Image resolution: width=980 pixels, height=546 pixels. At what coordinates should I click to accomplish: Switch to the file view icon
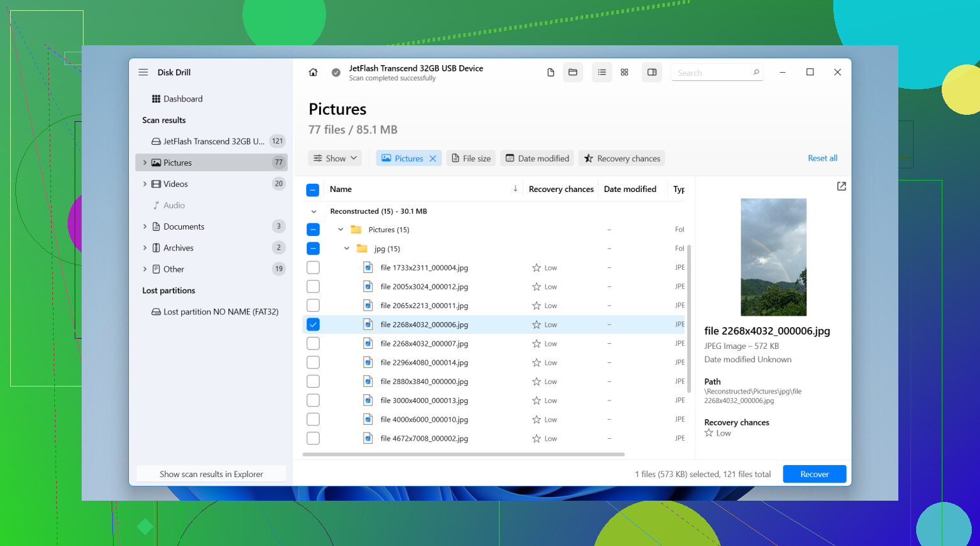coord(551,73)
